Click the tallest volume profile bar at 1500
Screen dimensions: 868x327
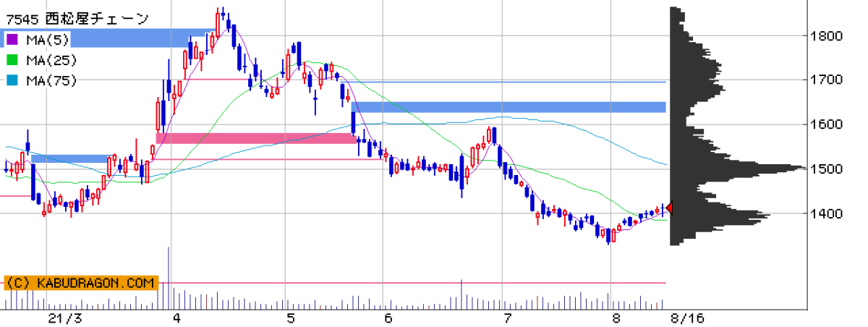pos(738,168)
